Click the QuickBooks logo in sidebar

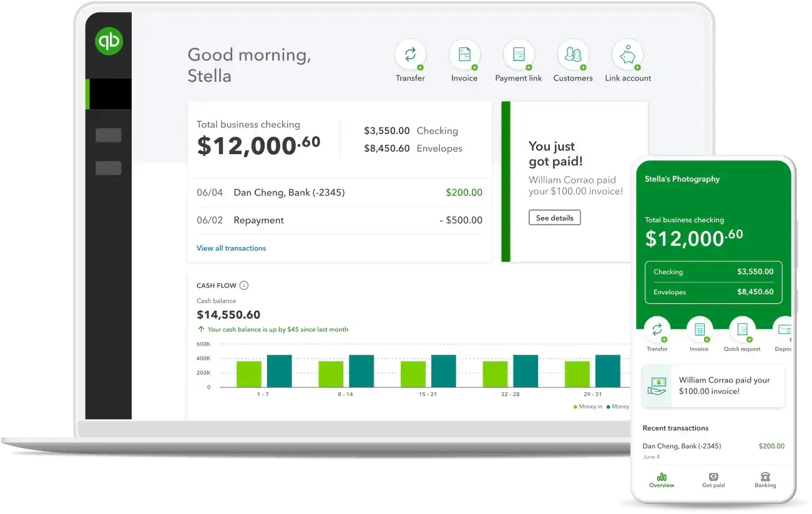(x=109, y=41)
